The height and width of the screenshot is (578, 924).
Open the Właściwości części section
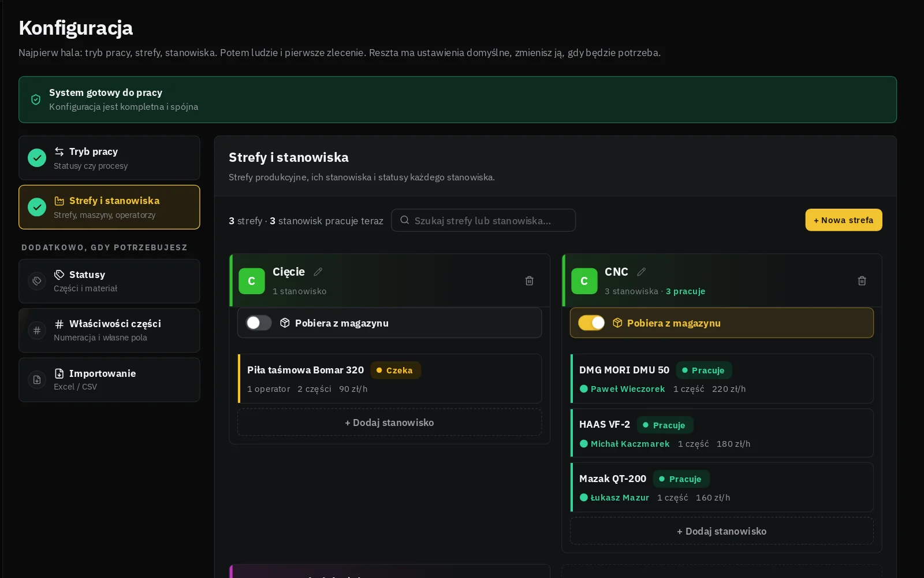109,331
